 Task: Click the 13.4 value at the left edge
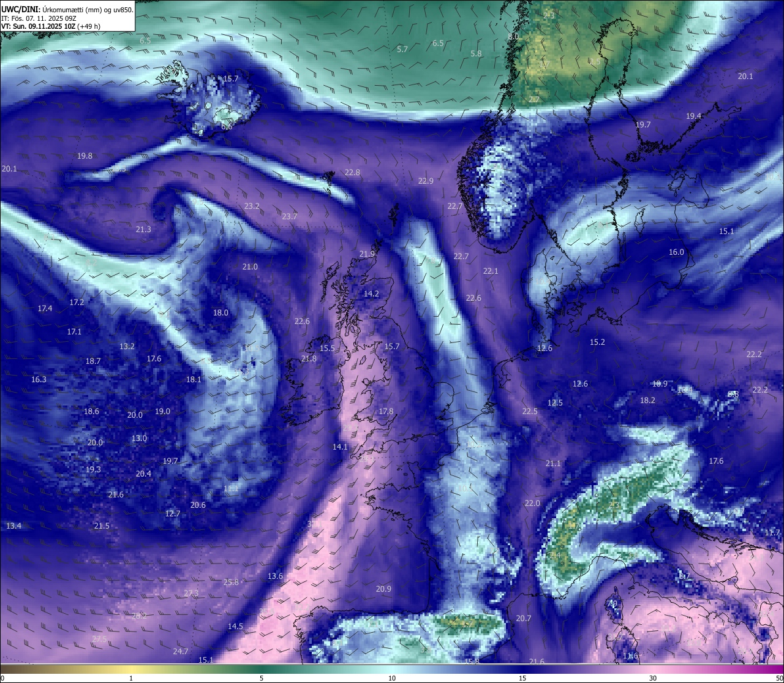point(13,526)
